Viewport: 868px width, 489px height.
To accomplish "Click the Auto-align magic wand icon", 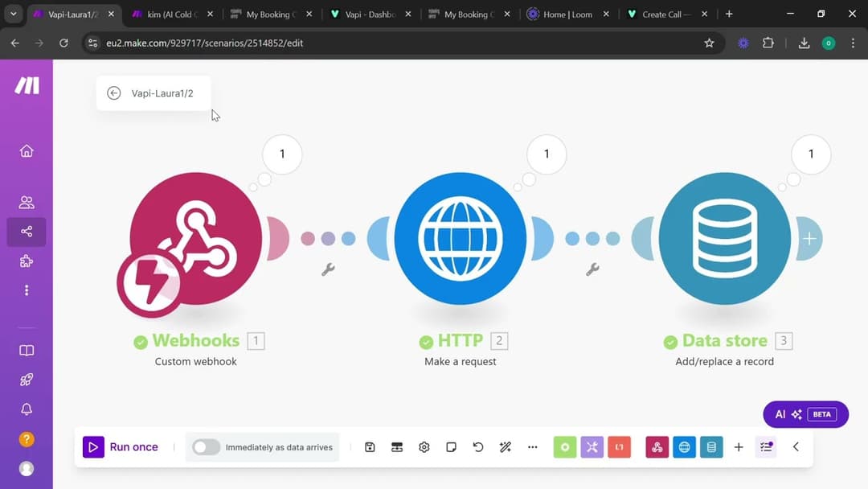I will pyautogui.click(x=506, y=447).
